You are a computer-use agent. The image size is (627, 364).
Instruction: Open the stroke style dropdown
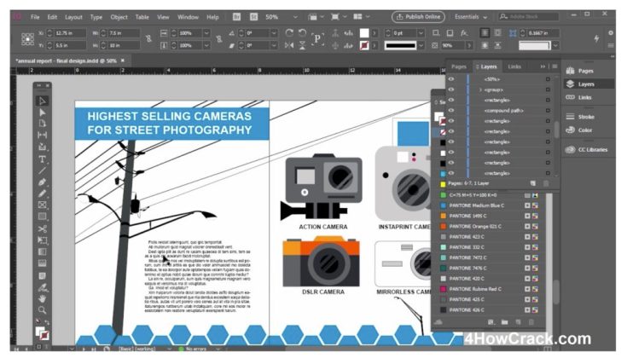click(x=421, y=45)
